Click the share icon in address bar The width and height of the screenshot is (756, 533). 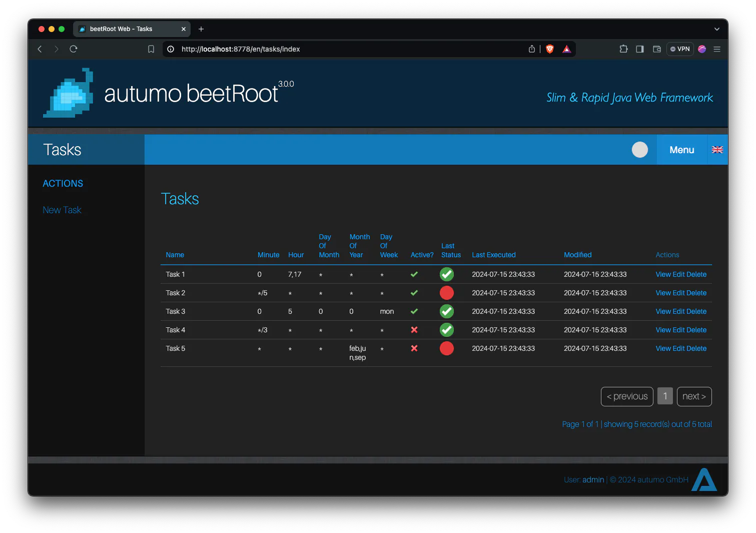[x=532, y=49]
